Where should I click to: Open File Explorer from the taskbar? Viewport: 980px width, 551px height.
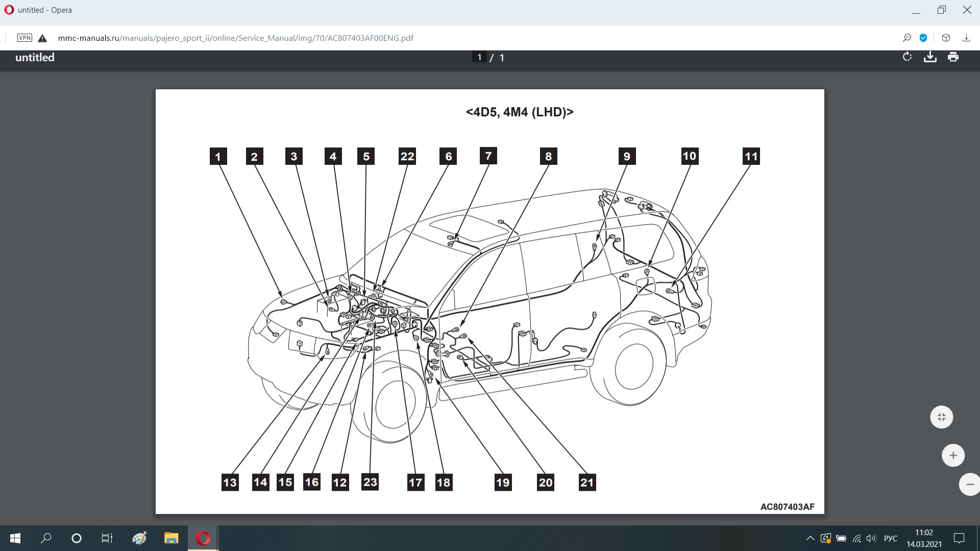171,538
